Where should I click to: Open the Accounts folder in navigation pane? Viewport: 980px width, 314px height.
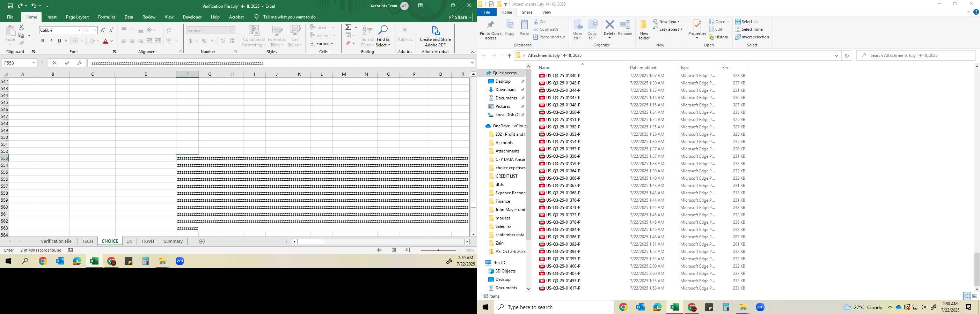(504, 143)
